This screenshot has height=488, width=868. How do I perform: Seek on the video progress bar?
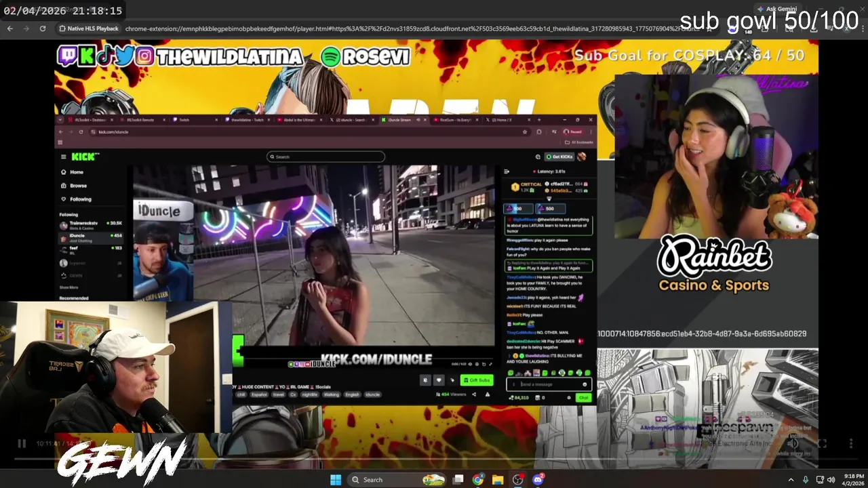point(434,458)
